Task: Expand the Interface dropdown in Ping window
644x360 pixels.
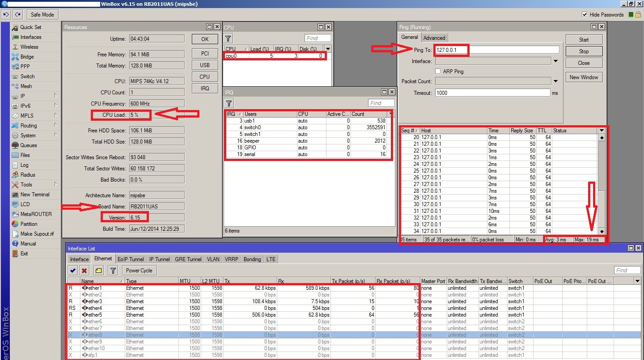Action: 556,61
